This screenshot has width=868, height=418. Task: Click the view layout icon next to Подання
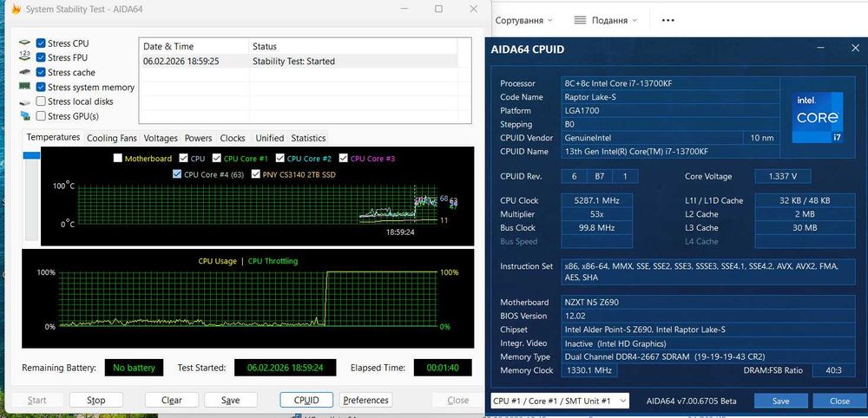580,21
